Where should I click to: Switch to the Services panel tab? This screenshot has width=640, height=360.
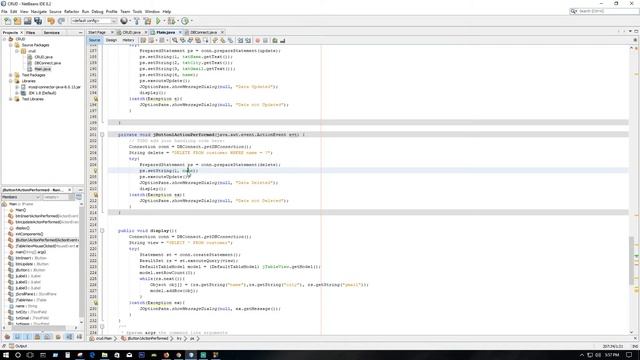(x=51, y=32)
